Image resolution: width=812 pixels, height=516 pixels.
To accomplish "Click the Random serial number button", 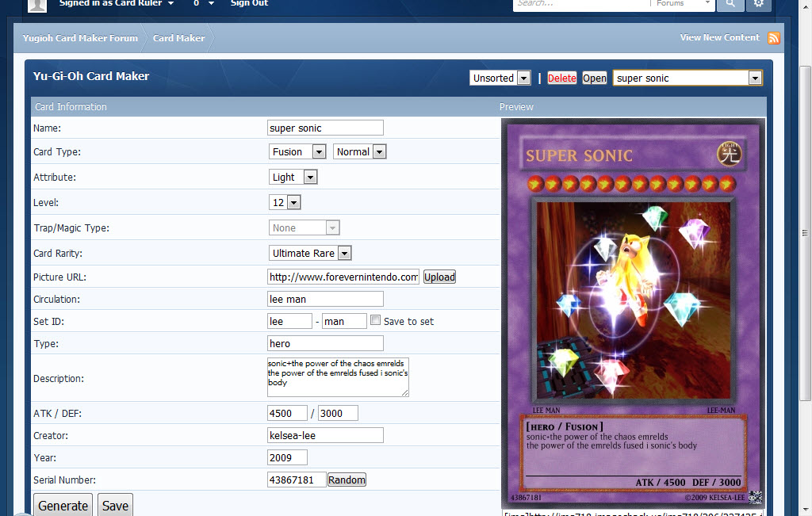I will tap(347, 480).
